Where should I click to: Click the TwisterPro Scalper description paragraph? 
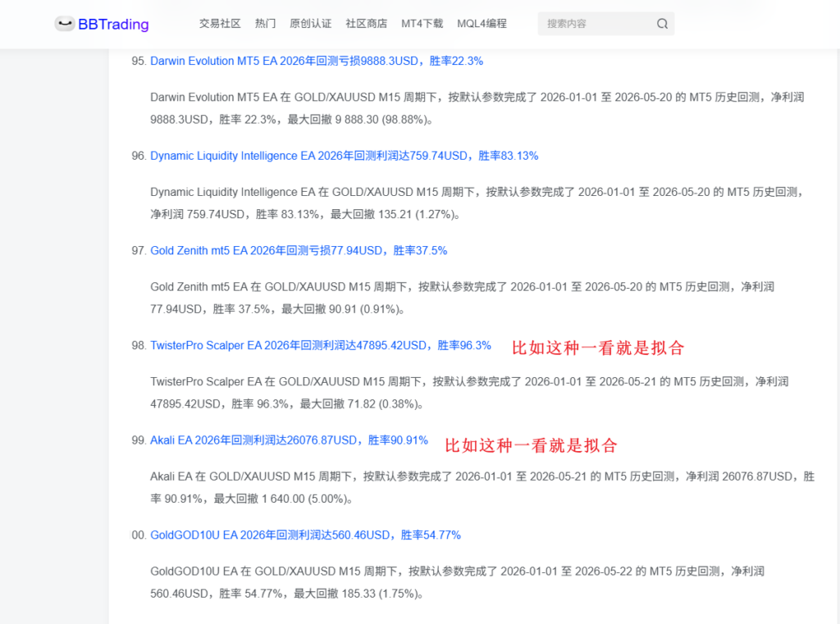469,393
